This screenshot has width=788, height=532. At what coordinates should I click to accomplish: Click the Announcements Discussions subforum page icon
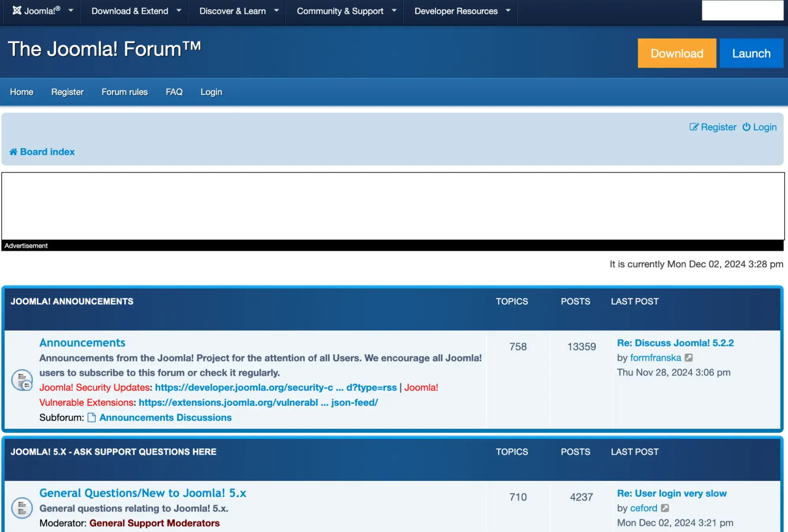91,417
